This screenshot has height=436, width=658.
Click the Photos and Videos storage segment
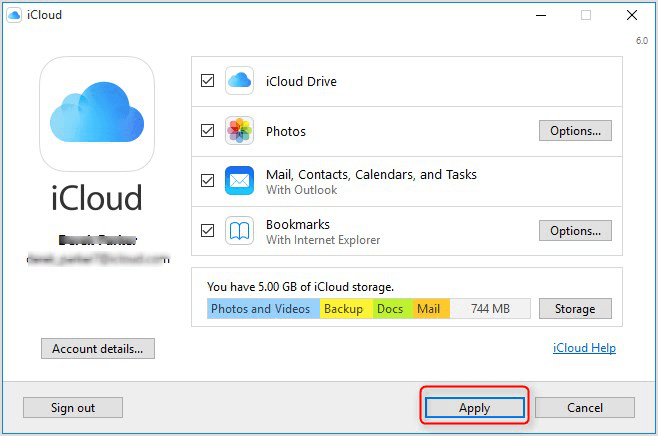coord(262,309)
